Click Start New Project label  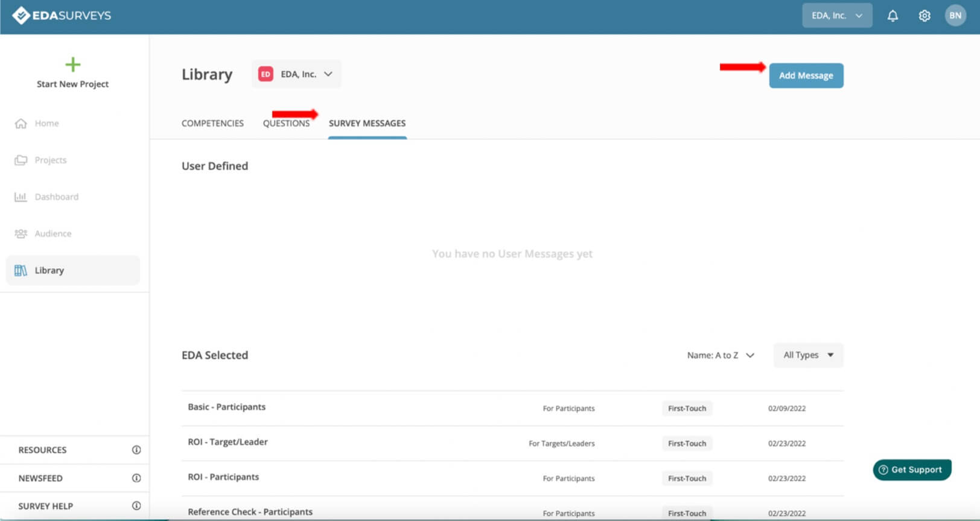coord(73,84)
